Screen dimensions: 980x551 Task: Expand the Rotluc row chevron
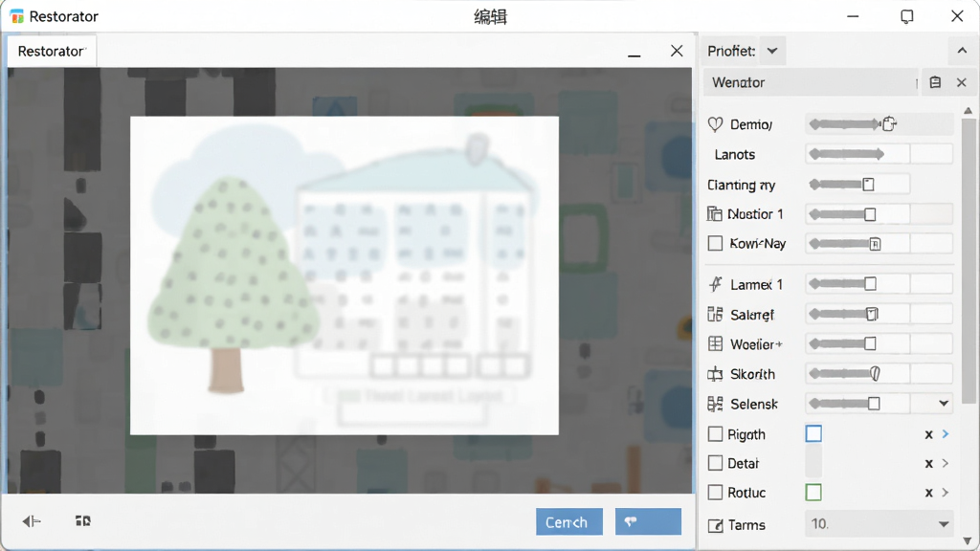[x=946, y=493]
